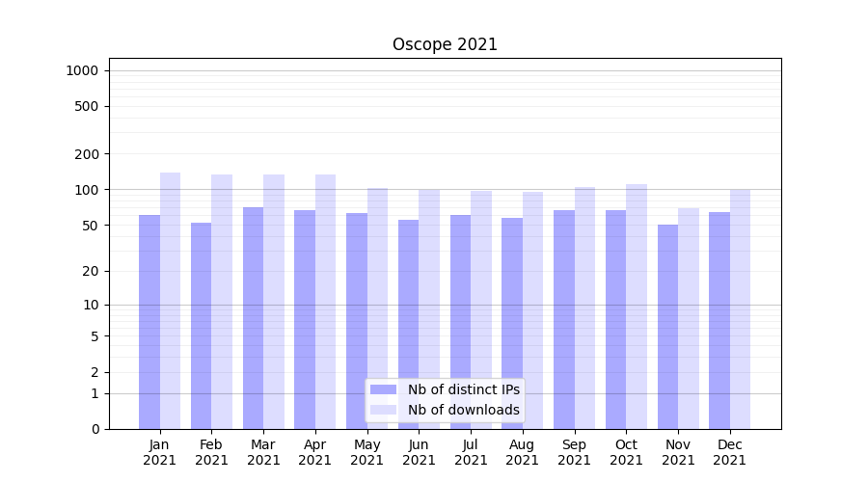
Task: Click the 1000 y-axis tick label
Action: click(x=82, y=70)
